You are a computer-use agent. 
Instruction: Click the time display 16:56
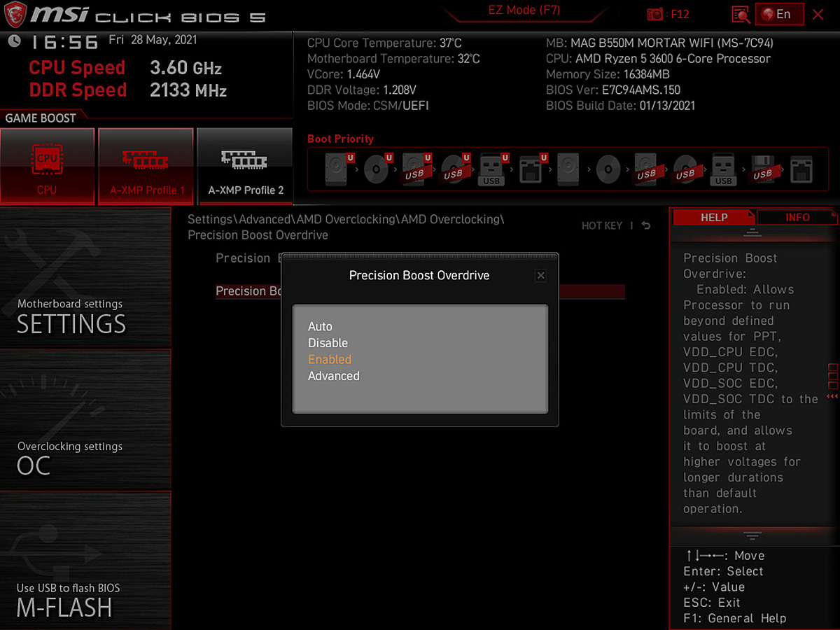pos(64,42)
